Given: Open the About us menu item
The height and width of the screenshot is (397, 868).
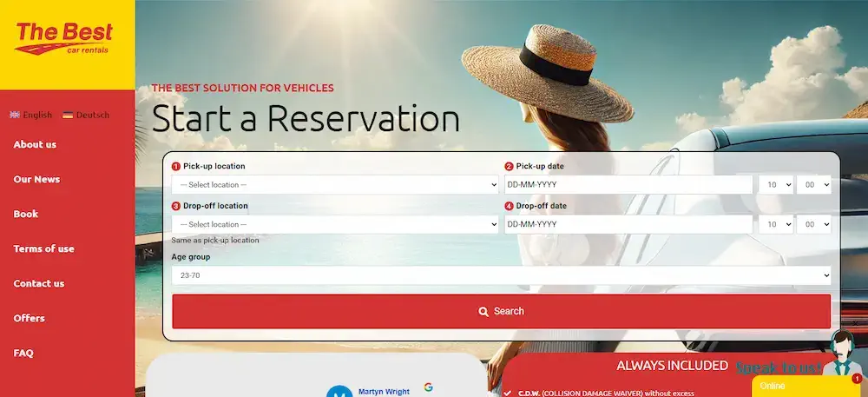Looking at the screenshot, I should [35, 144].
